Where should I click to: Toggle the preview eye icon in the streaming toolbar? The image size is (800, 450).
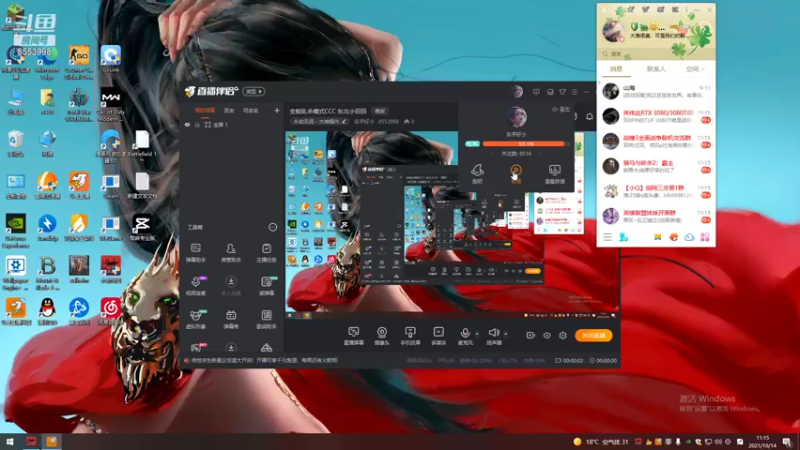click(x=547, y=335)
